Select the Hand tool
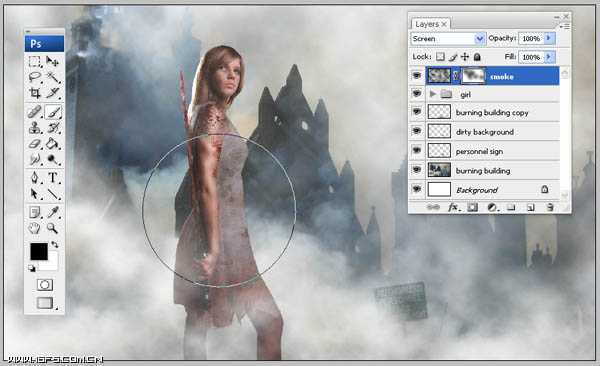The height and width of the screenshot is (366, 600). click(x=35, y=228)
